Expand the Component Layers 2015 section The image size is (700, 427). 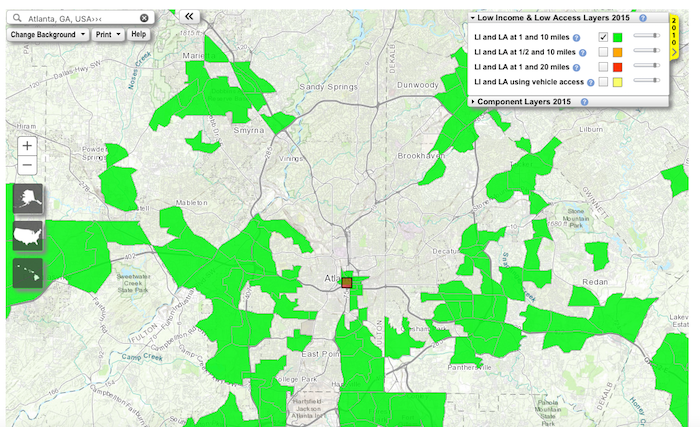click(x=474, y=102)
